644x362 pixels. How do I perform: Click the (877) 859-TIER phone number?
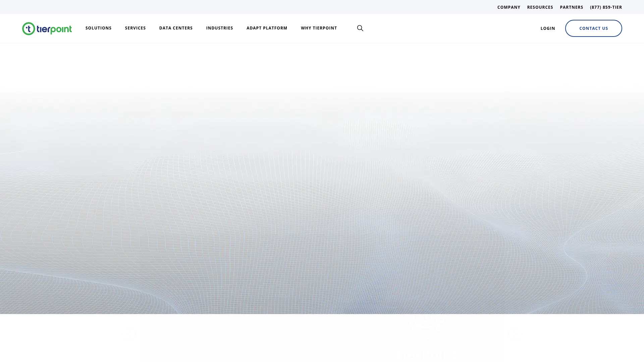point(606,7)
